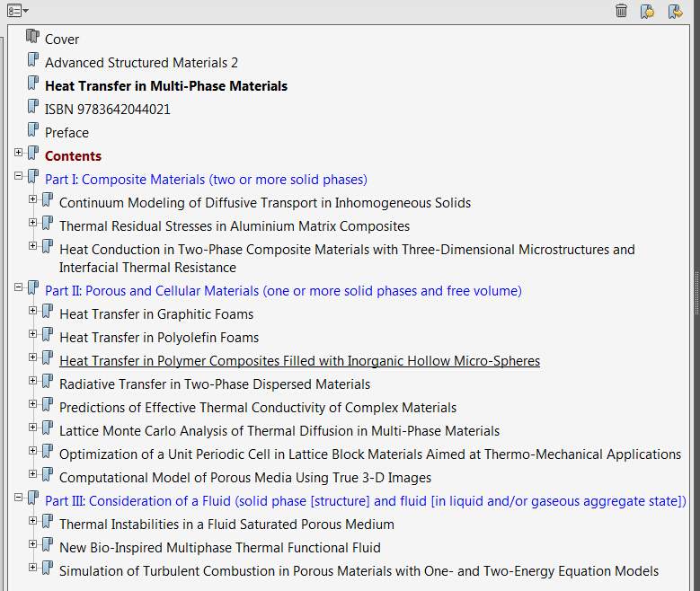Go to Advanced Structured Materials 2 bookmark
The height and width of the screenshot is (591, 700).
coord(141,63)
